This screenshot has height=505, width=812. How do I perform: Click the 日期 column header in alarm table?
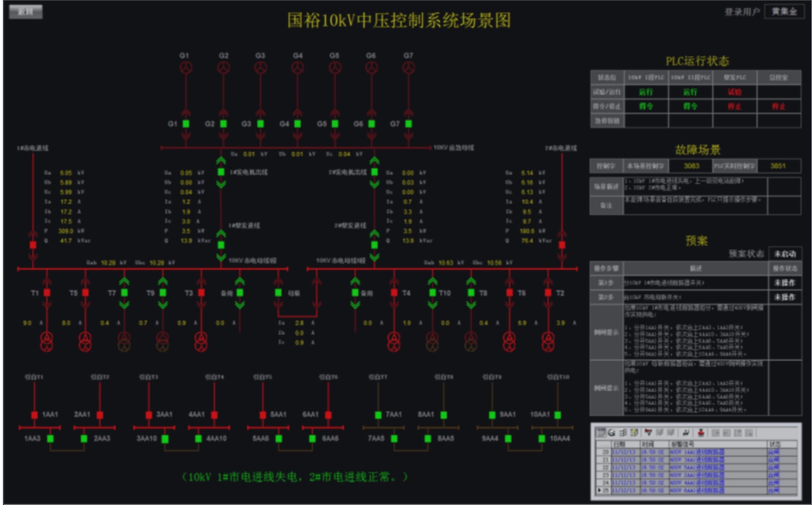tap(626, 444)
